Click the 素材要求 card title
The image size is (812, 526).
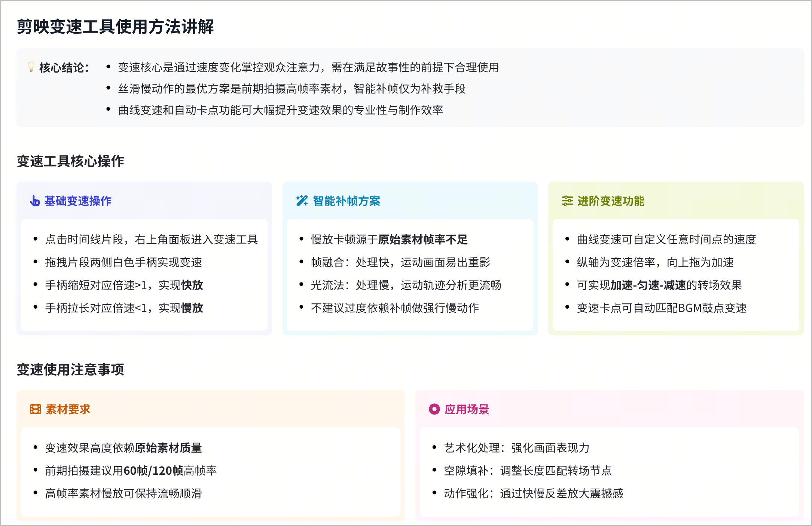tap(68, 409)
